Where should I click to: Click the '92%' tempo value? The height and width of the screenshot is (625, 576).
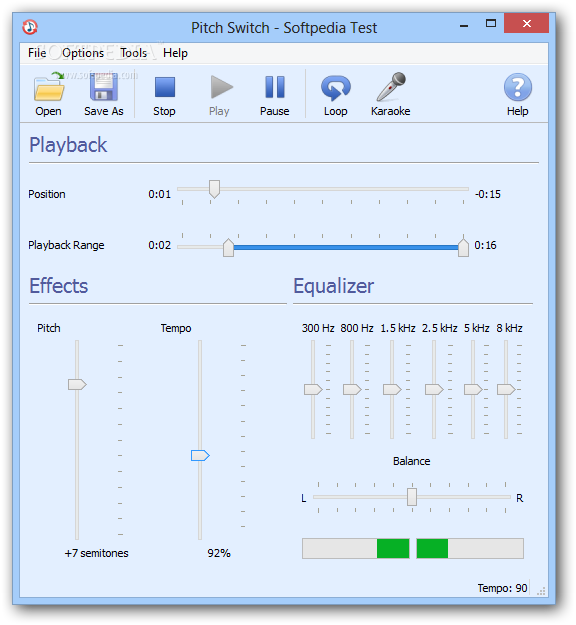219,553
